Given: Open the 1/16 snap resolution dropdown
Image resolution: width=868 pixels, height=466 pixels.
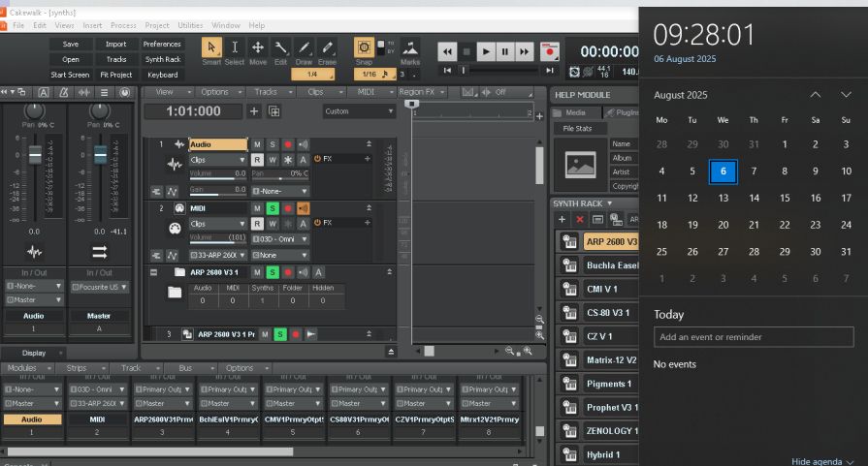Looking at the screenshot, I should click(375, 74).
